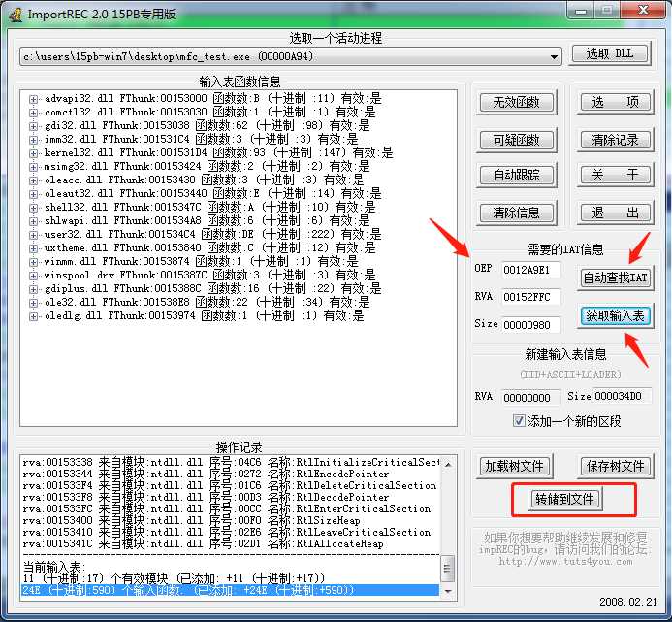Image resolution: width=672 pixels, height=622 pixels.
Task: Select log line RtlLeaveCriticalSection
Action: tap(226, 533)
